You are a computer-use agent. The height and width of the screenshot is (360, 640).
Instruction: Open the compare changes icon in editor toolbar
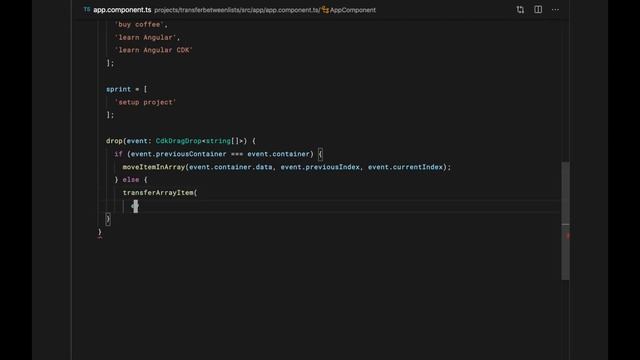click(520, 10)
